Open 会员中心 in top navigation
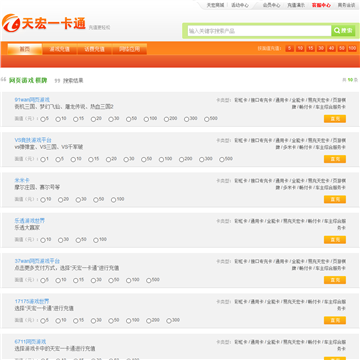This screenshot has height=360, width=360. [271, 5]
